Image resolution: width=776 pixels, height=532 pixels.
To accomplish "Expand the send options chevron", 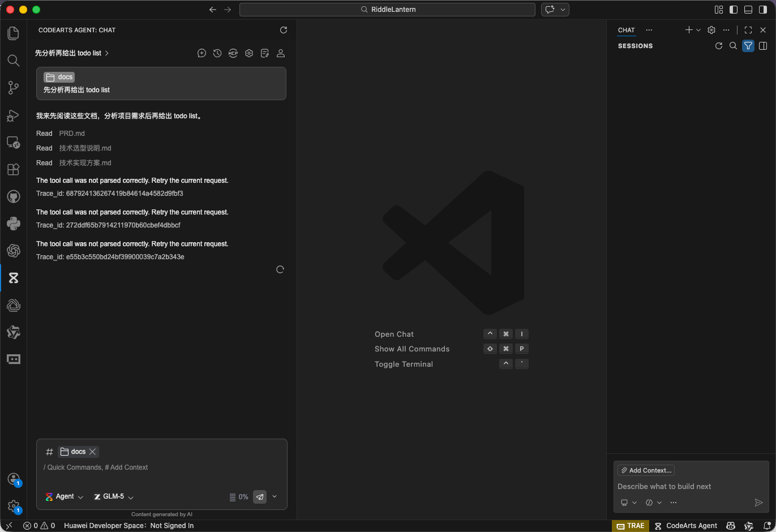I will (x=275, y=497).
